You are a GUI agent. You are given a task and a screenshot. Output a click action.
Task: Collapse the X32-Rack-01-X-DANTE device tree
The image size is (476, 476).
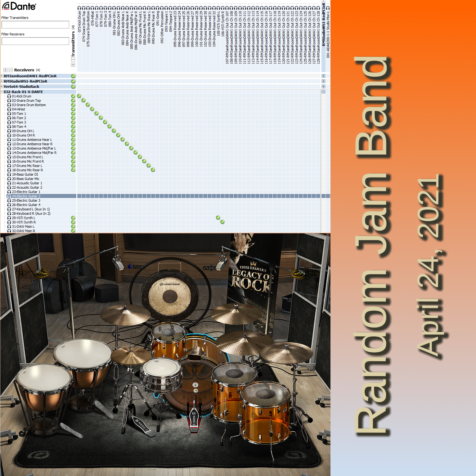coord(2,92)
